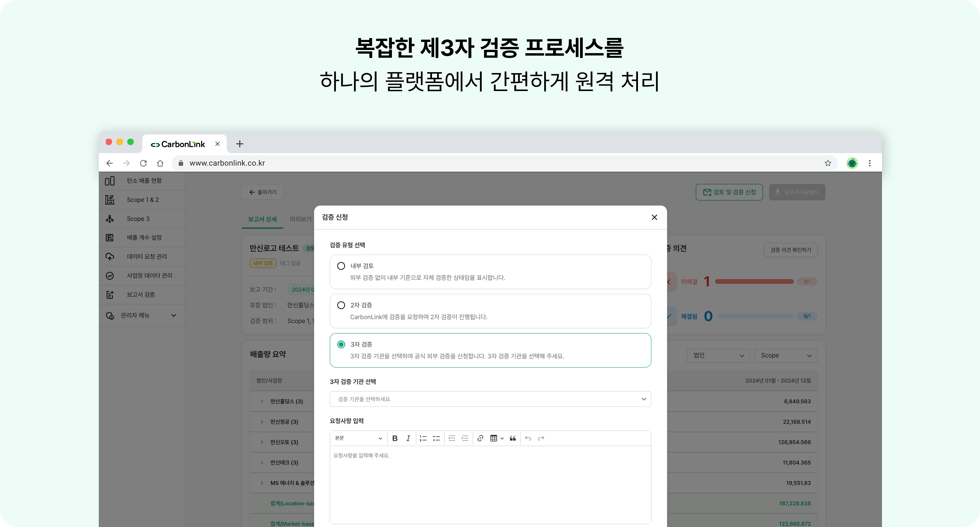The height and width of the screenshot is (527, 980).
Task: Insert a bulleted list in editor
Action: tap(436, 438)
